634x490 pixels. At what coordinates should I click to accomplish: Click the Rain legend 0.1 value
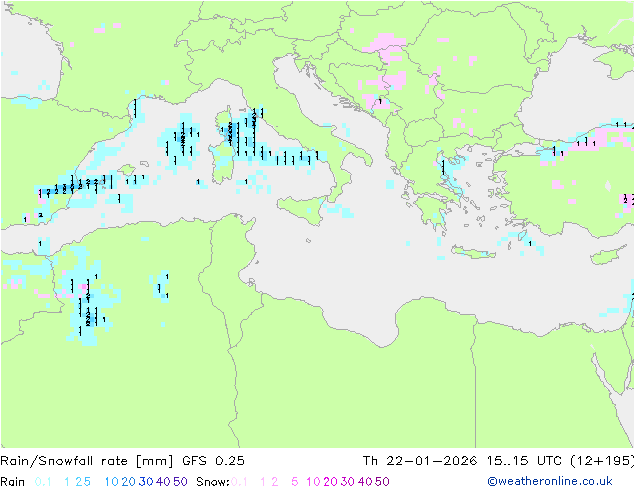tap(43, 482)
